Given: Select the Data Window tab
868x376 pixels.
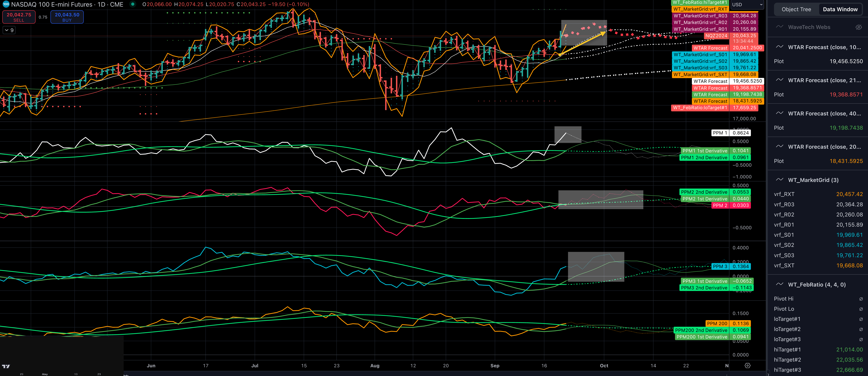Looking at the screenshot, I should point(840,9).
